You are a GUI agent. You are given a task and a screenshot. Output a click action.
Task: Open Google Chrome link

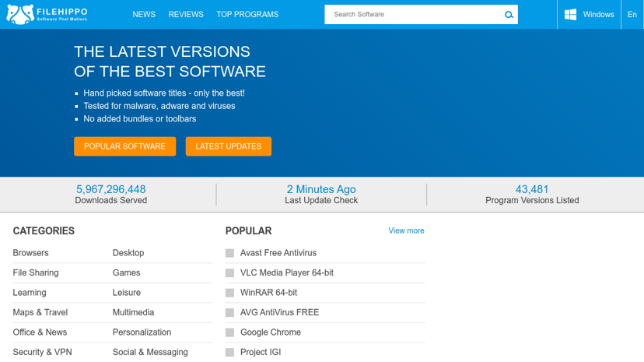[271, 332]
